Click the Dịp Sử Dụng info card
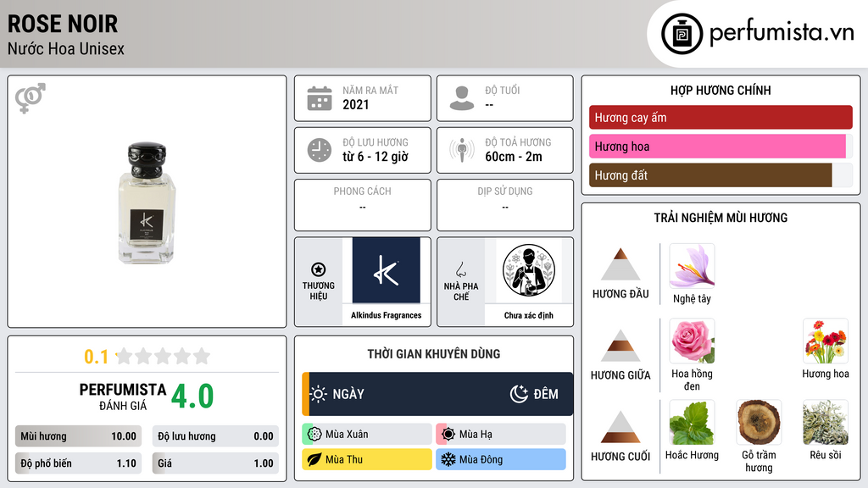The width and height of the screenshot is (868, 488). coord(505,205)
